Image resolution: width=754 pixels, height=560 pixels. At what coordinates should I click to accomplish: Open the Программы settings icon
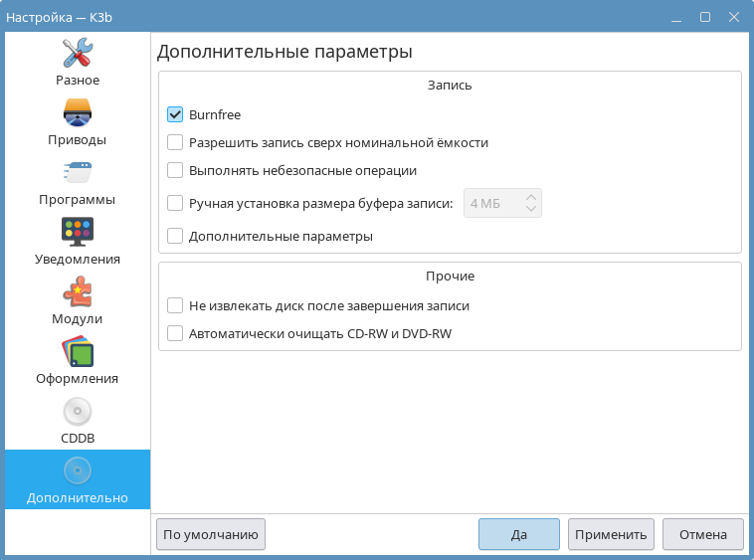click(77, 172)
